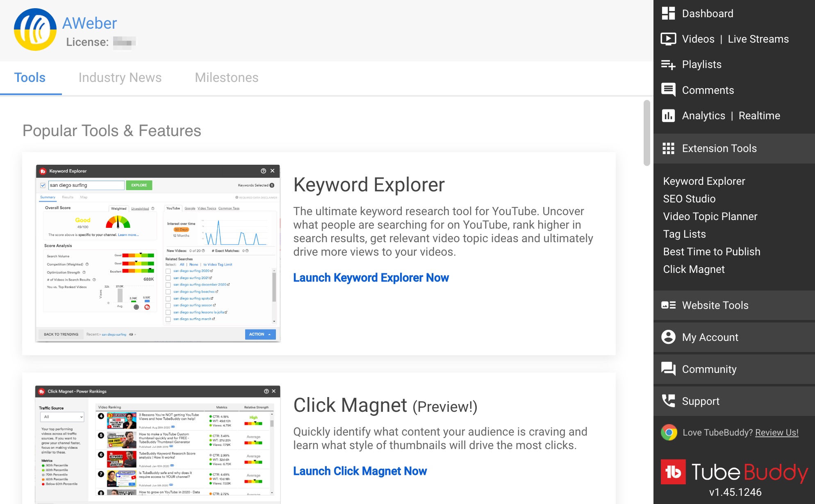Expand the Website Tools section
Image resolution: width=815 pixels, height=504 pixels.
[x=715, y=305]
